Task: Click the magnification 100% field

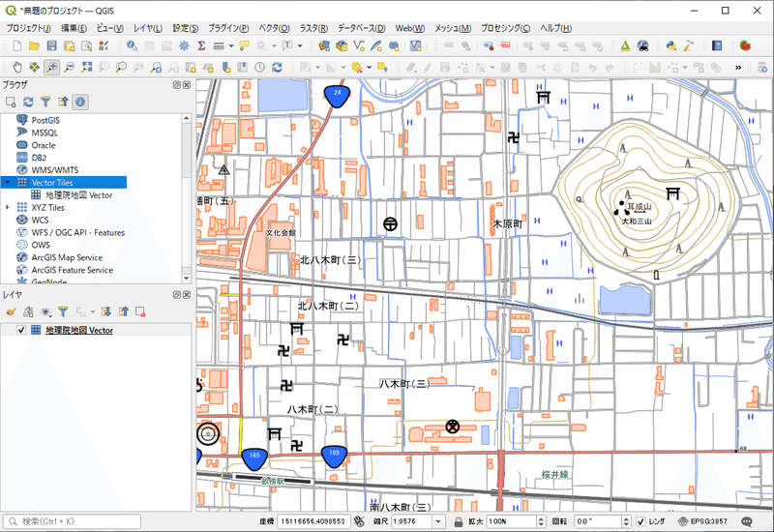Action: click(x=516, y=521)
